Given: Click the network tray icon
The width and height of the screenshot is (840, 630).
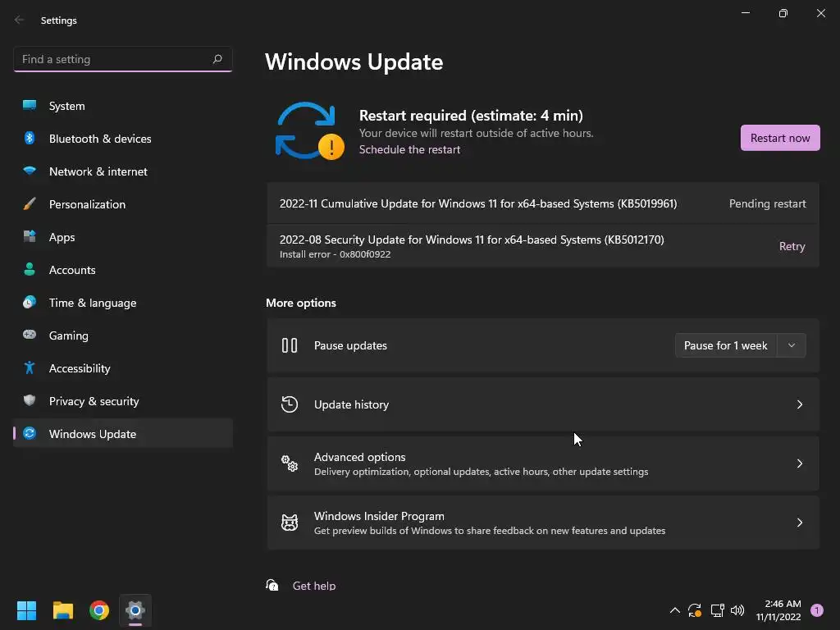Looking at the screenshot, I should 717,610.
